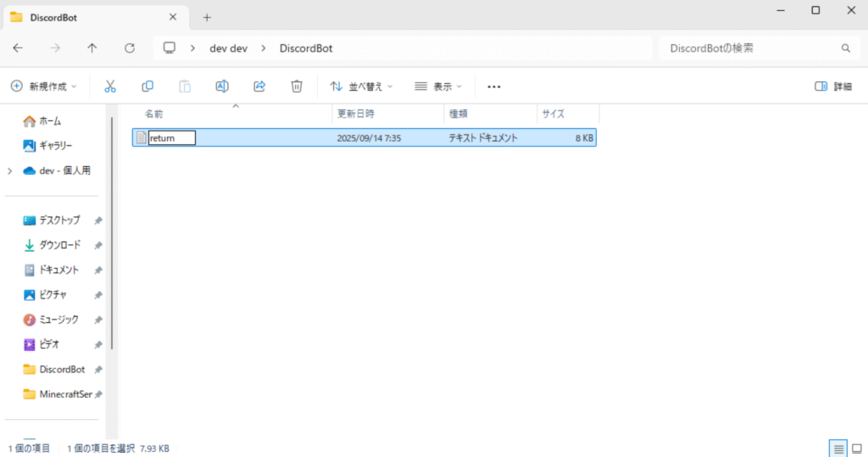Screen dimensions: 868x457
Task: Go up one folder level
Action: pyautogui.click(x=92, y=48)
